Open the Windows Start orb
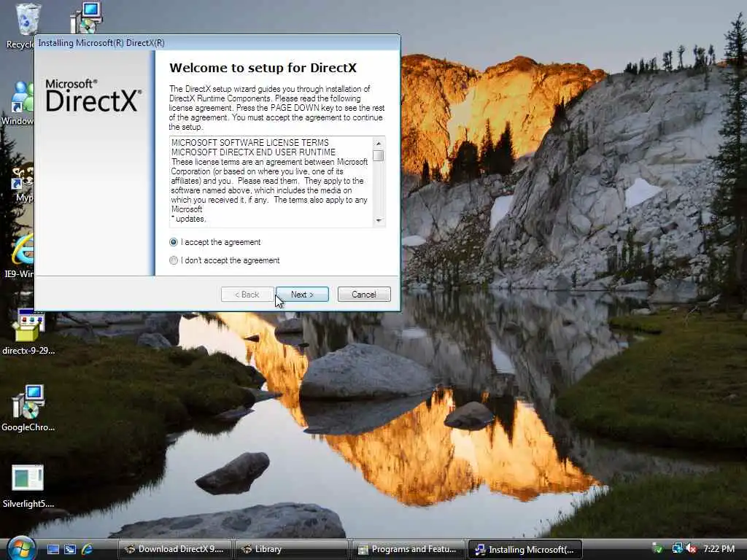Viewport: 747px width, 560px height. click(21, 548)
